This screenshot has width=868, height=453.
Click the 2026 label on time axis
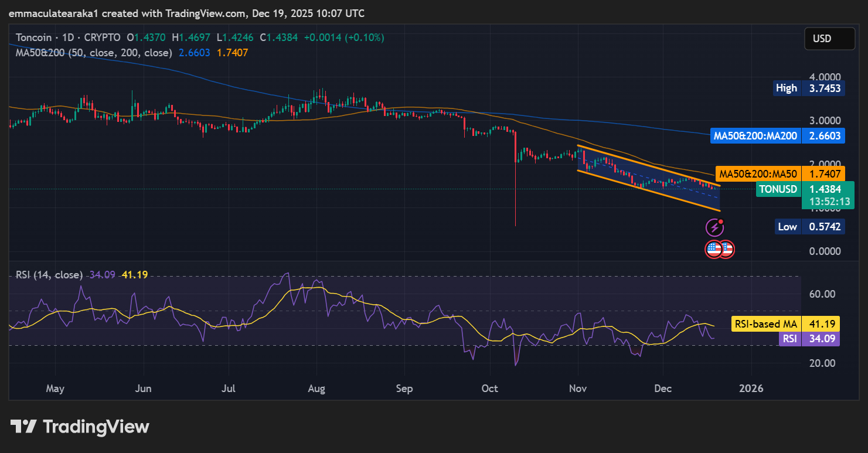pyautogui.click(x=751, y=389)
